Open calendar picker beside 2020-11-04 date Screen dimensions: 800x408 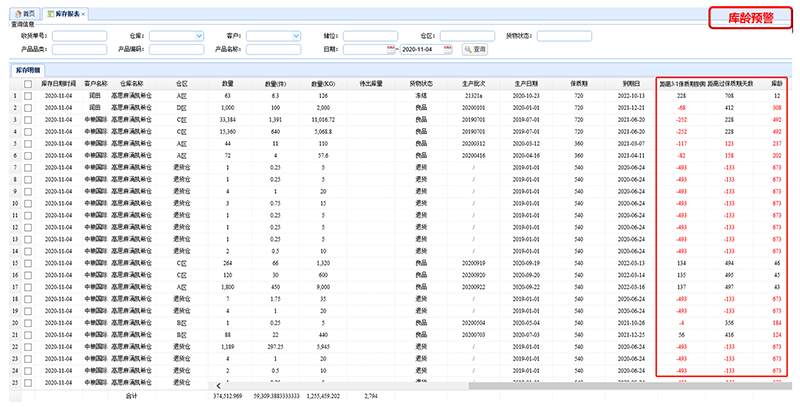coord(447,49)
